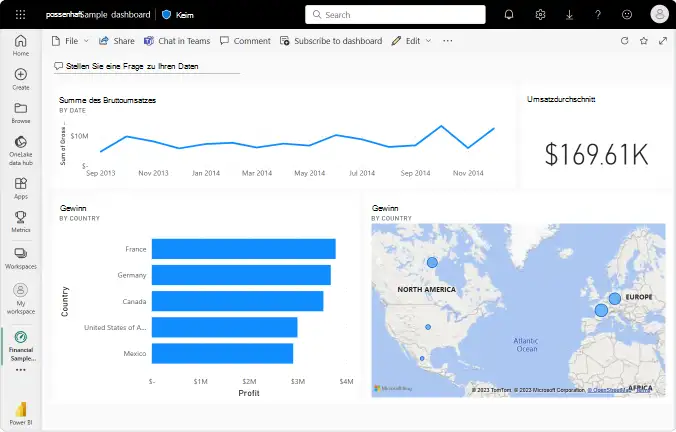
Task: Open Browse in the left navigation
Action: [21, 111]
